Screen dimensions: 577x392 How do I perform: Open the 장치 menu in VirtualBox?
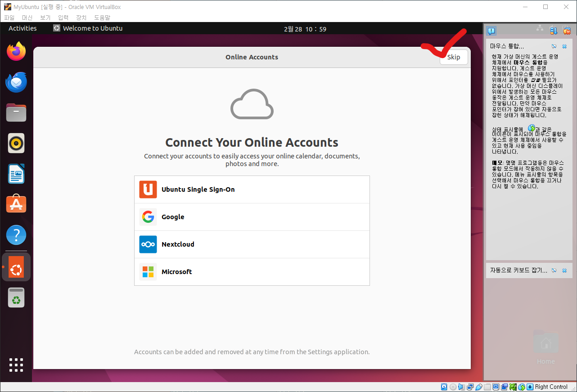pos(81,18)
